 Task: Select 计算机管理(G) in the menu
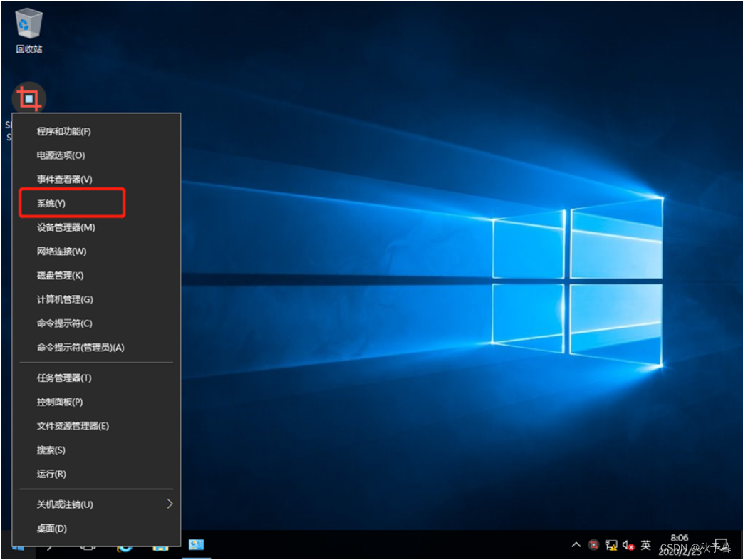(x=96, y=299)
